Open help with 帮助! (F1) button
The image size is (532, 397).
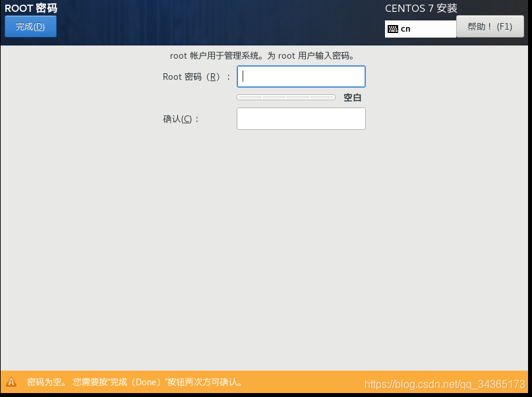(490, 26)
